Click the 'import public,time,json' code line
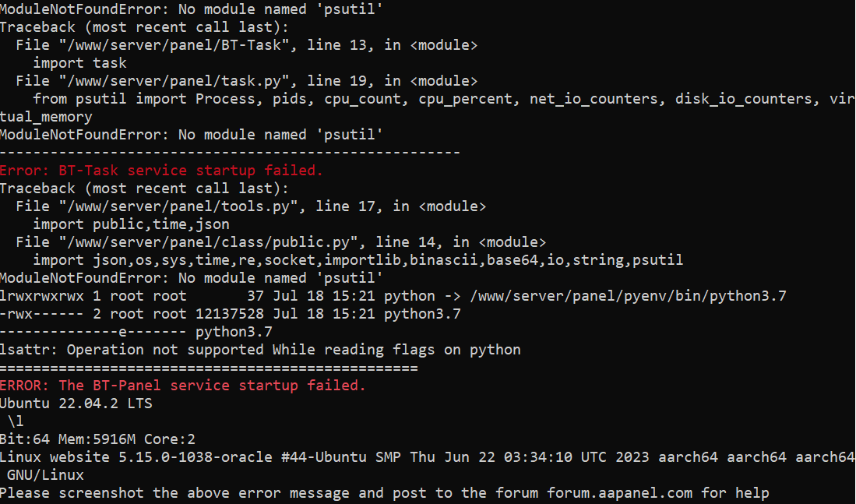This screenshot has width=856, height=504. (x=131, y=224)
